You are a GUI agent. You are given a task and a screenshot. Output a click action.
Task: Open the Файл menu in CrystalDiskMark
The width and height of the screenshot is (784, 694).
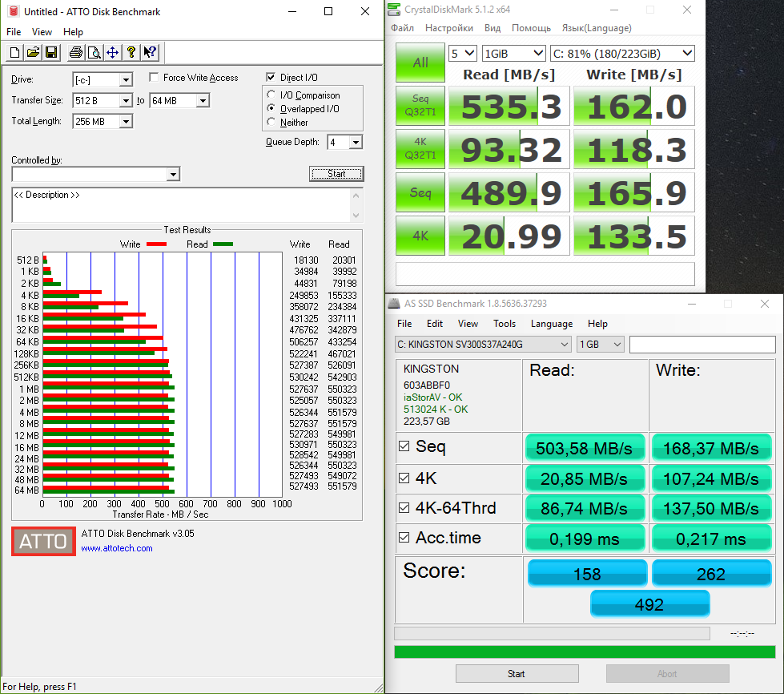click(403, 28)
